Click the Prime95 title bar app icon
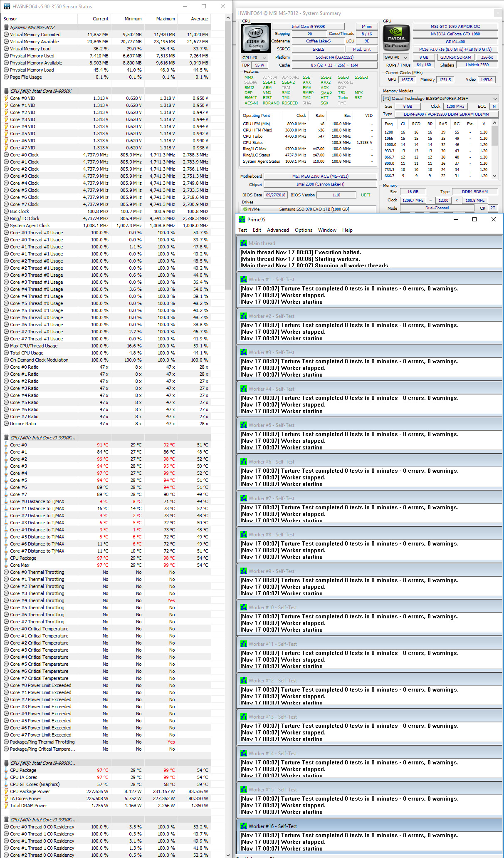The image size is (504, 858). 242,219
